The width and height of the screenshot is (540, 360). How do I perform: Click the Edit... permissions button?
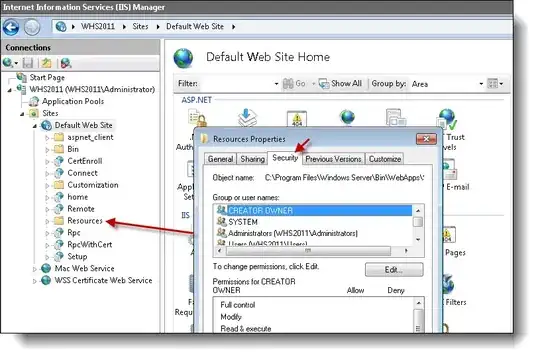[394, 270]
